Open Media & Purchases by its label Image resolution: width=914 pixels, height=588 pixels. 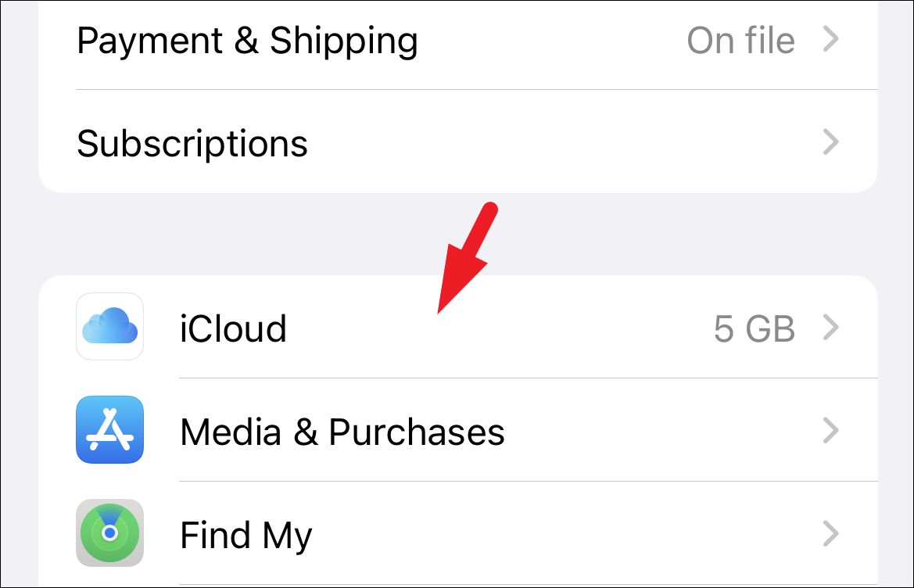(x=342, y=432)
